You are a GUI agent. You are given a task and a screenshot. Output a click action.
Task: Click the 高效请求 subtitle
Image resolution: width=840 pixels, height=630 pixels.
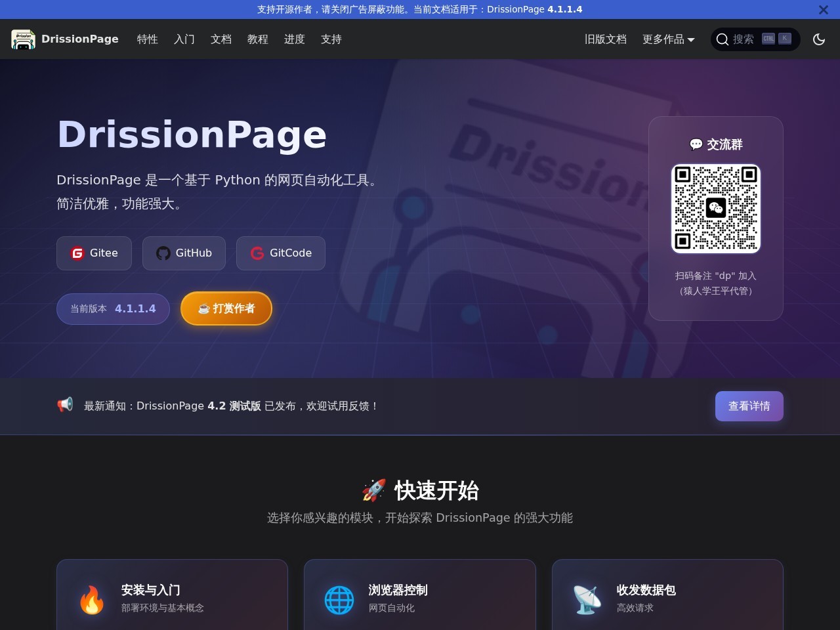click(x=635, y=608)
